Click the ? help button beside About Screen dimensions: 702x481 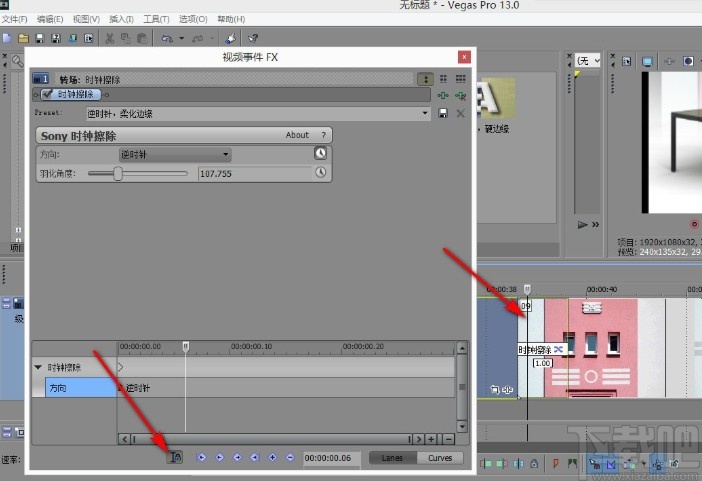tap(323, 135)
